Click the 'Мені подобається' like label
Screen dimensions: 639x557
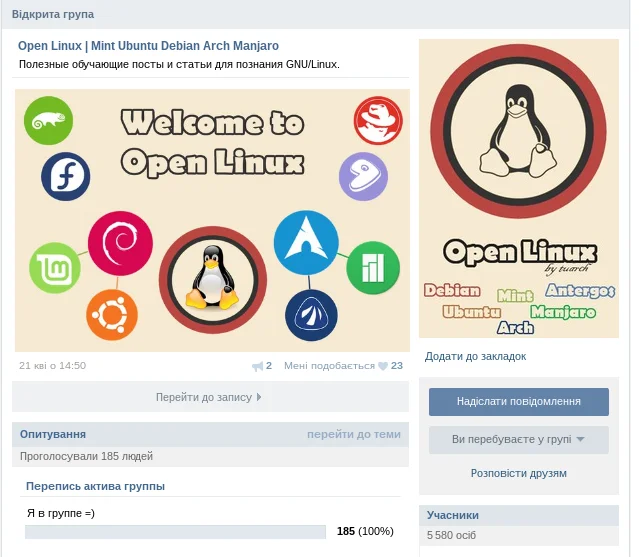point(329,366)
